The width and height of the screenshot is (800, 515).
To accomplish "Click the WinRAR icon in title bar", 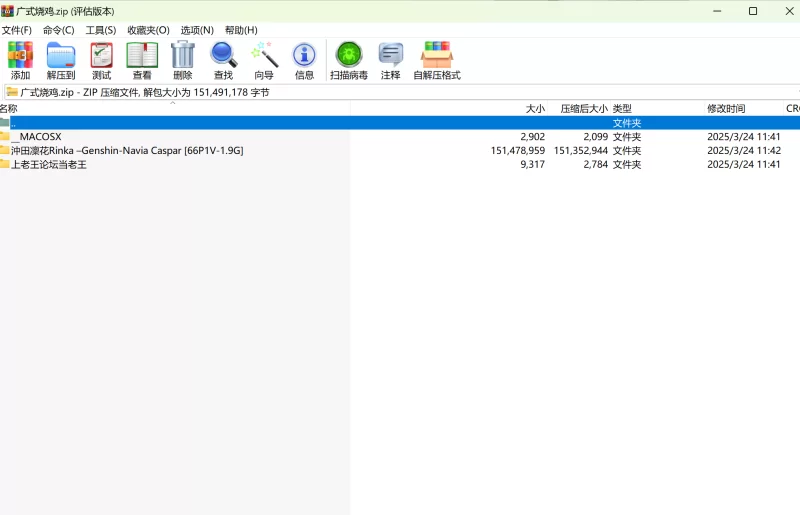I will coord(7,11).
